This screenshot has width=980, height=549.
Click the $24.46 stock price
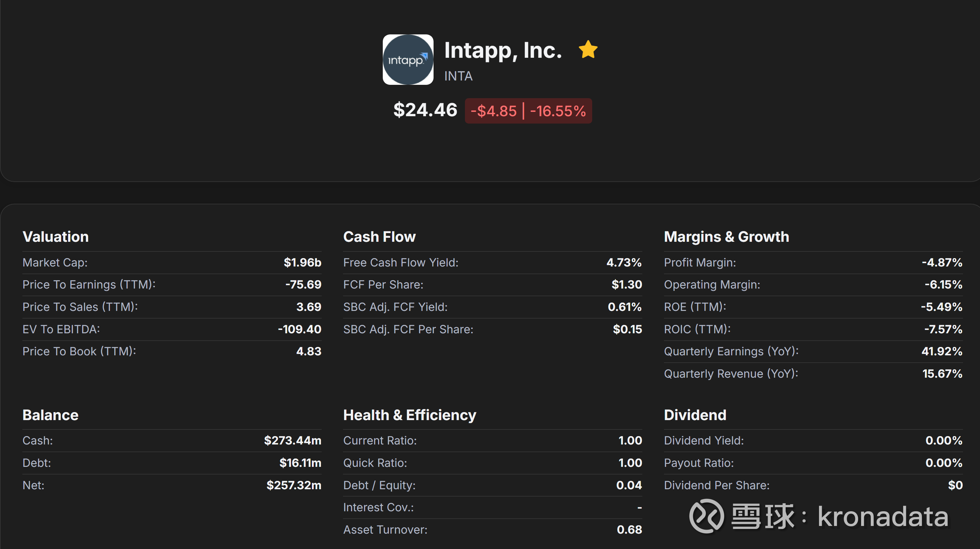425,110
